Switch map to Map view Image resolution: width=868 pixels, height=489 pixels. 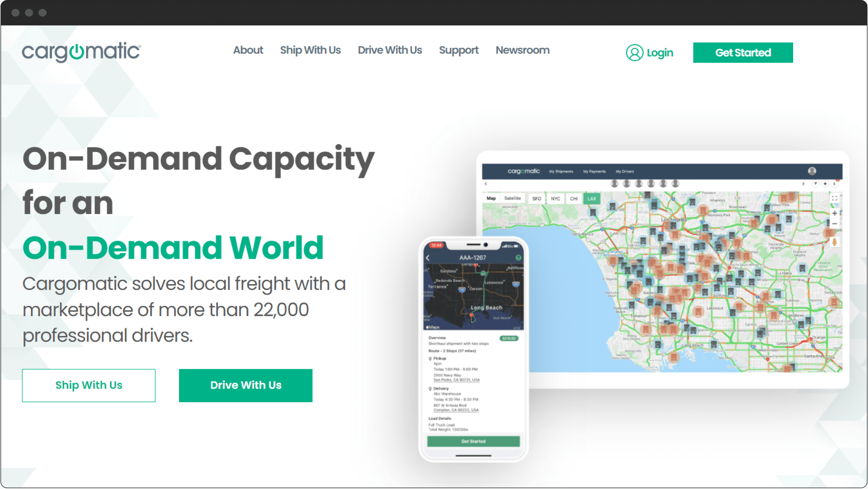click(491, 198)
